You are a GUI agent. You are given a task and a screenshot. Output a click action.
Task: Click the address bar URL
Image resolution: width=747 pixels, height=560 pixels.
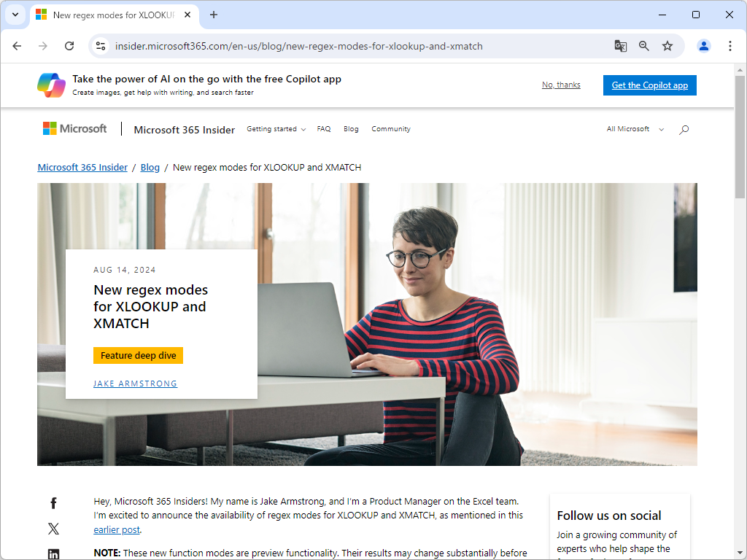coord(298,46)
